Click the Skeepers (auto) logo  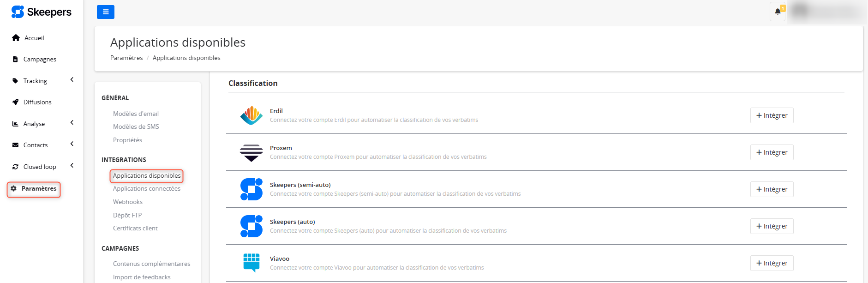251,226
